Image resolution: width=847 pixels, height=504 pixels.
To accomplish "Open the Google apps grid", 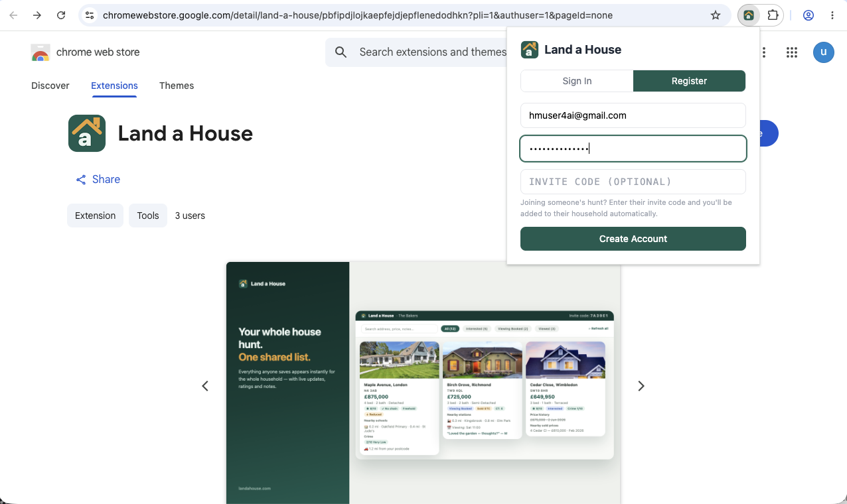I will [791, 52].
